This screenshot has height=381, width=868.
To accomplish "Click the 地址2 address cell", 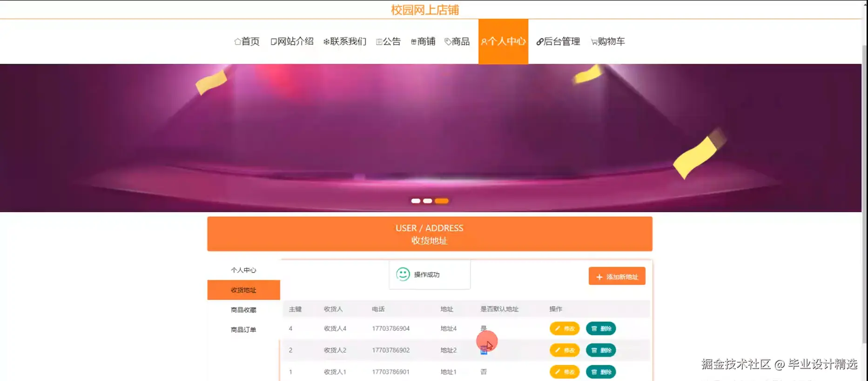I will pos(449,350).
